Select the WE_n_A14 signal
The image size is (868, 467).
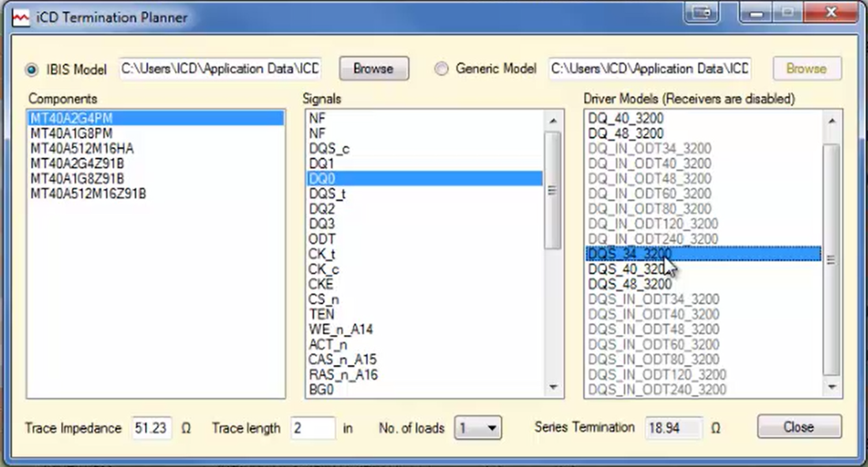point(425,329)
